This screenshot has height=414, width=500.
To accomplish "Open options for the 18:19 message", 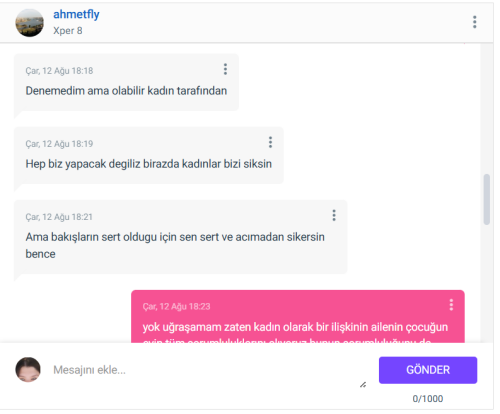I will coord(270,142).
